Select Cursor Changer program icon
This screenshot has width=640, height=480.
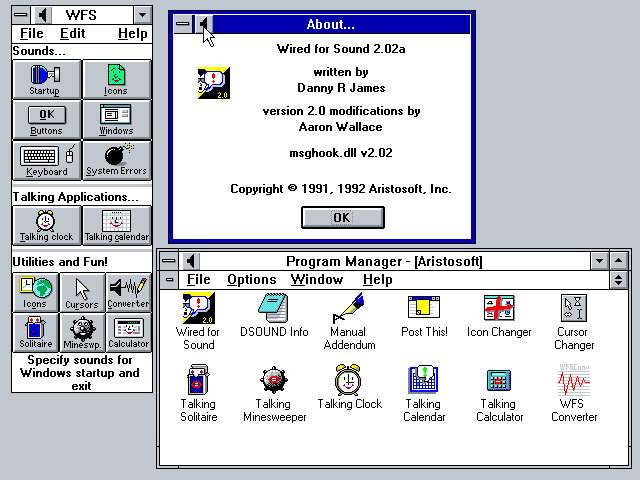[574, 308]
